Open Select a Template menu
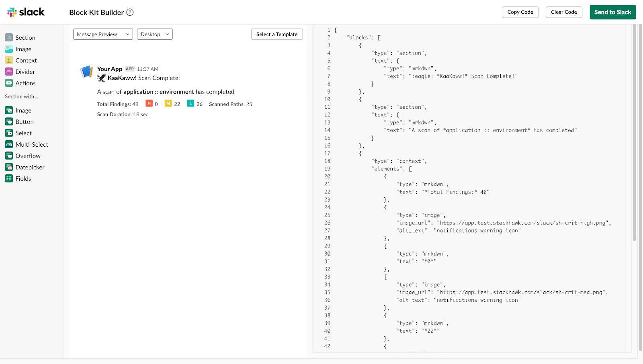This screenshot has height=364, width=643. 277,34
